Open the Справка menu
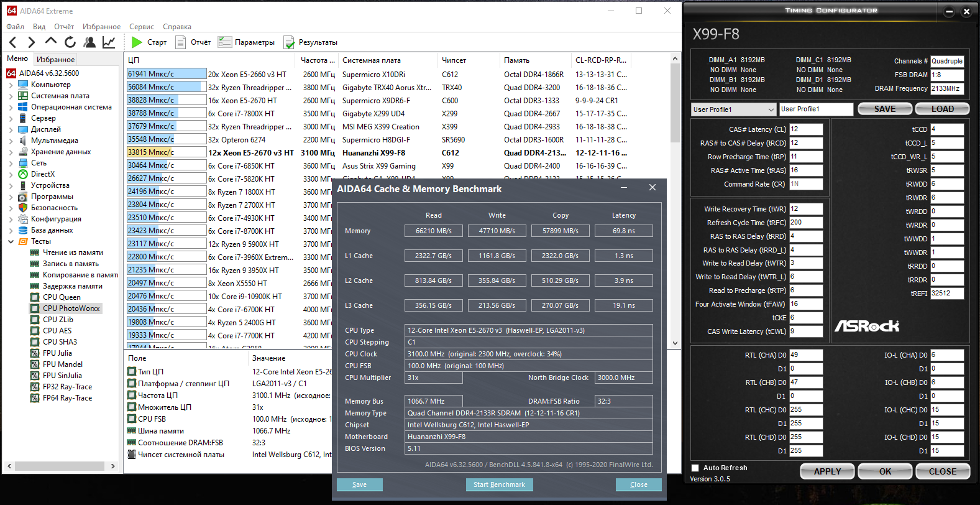The image size is (980, 505). (177, 27)
